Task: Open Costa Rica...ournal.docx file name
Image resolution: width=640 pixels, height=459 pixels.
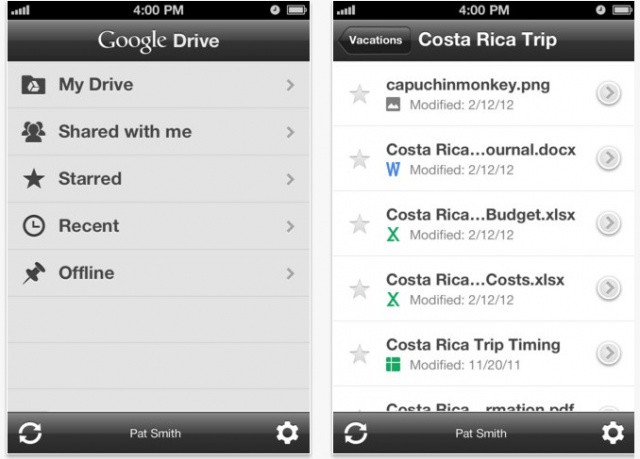Action: 481,150
